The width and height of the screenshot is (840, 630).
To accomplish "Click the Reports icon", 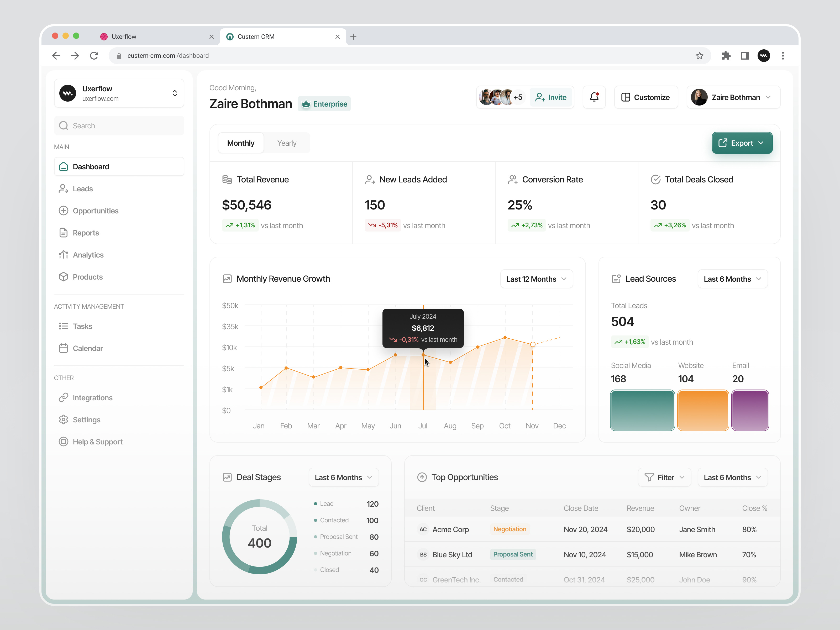I will click(x=64, y=233).
